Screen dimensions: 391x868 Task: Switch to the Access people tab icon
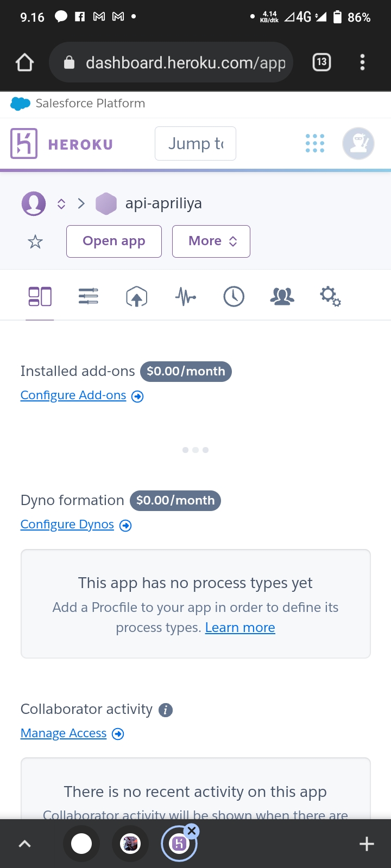[282, 297]
